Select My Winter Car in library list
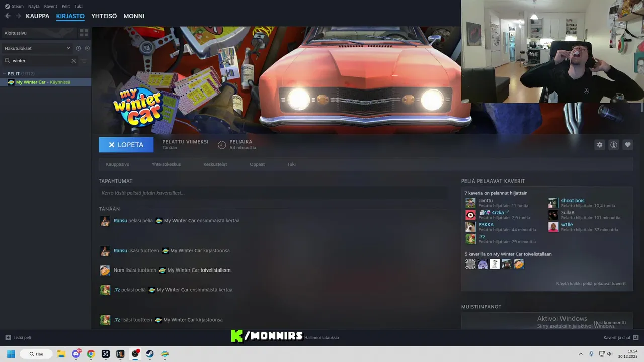This screenshot has height=362, width=644. (45, 82)
